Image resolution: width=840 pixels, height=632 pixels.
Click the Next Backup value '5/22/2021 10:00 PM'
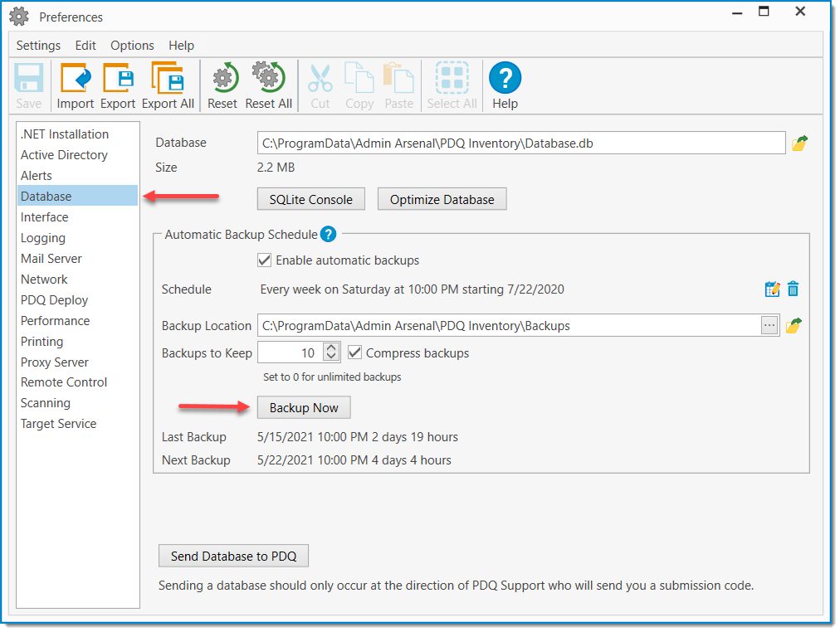pos(312,460)
